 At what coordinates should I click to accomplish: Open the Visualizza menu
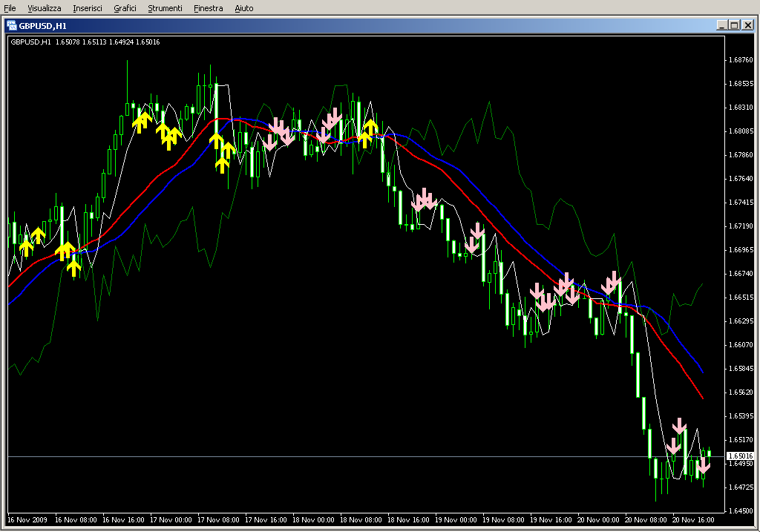45,8
